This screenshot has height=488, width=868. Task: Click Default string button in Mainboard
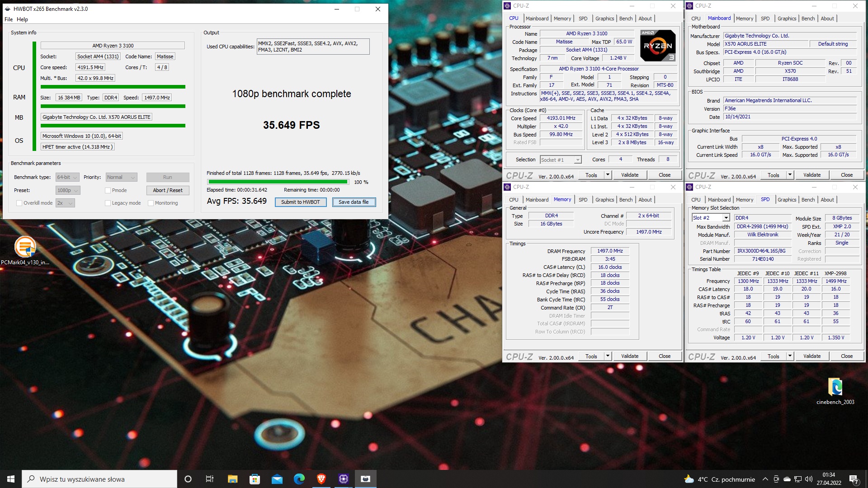[x=833, y=44]
